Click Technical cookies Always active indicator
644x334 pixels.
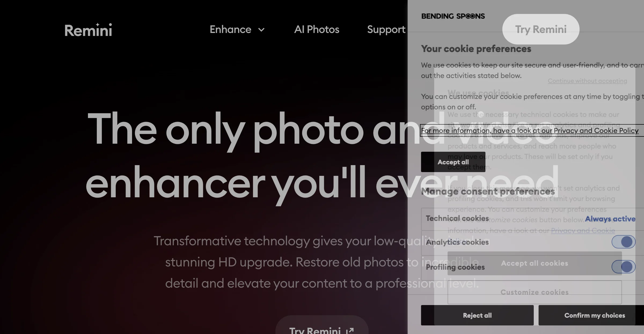point(610,218)
